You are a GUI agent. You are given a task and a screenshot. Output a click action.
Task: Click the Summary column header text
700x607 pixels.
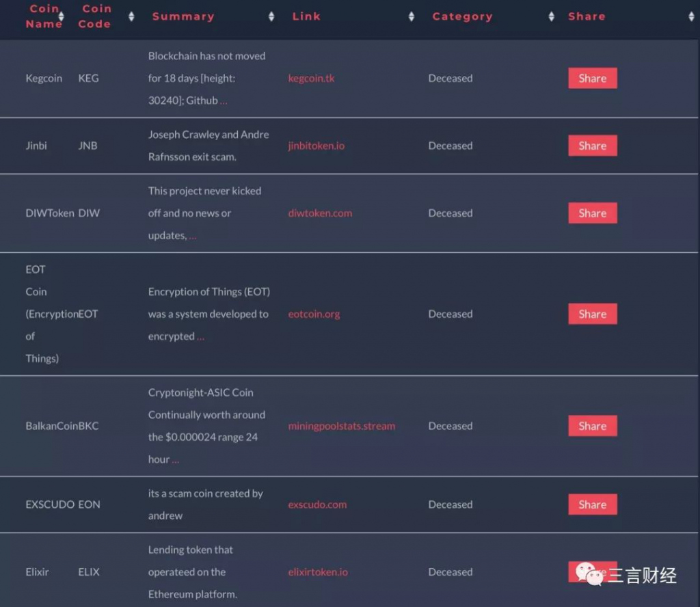click(183, 16)
